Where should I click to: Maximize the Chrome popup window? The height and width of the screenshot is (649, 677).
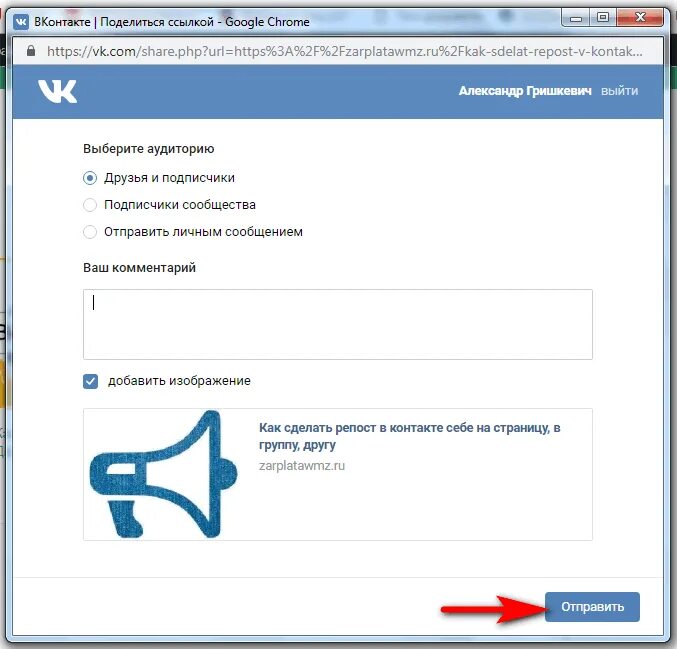(603, 18)
